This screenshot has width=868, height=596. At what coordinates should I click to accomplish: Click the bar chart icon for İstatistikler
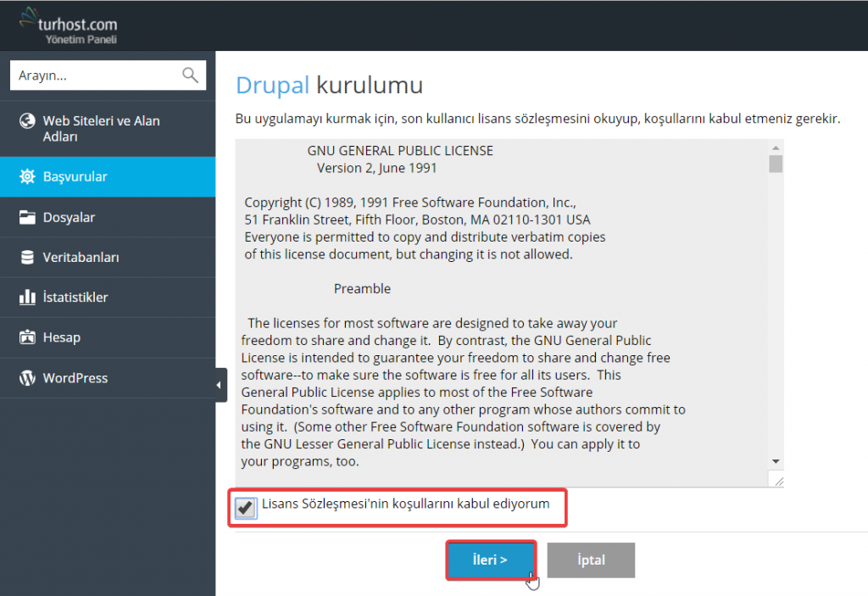pos(27,298)
